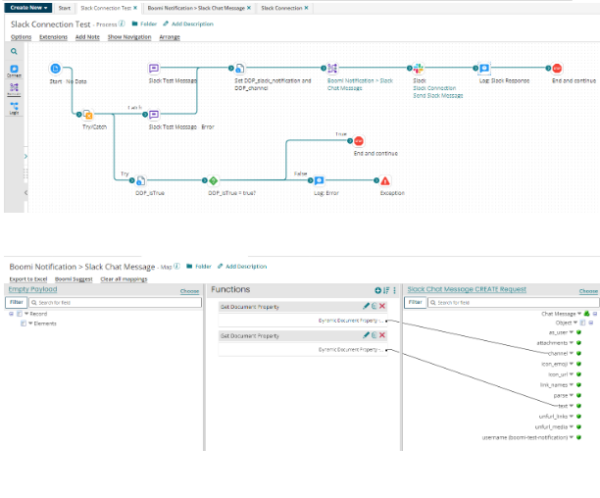Open the Functions panel kebab menu
This screenshot has height=498, width=600.
click(x=395, y=290)
